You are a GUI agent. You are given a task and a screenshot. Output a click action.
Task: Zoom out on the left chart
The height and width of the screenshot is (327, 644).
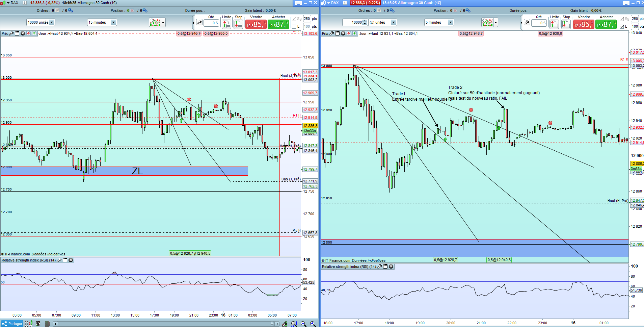(x=303, y=324)
